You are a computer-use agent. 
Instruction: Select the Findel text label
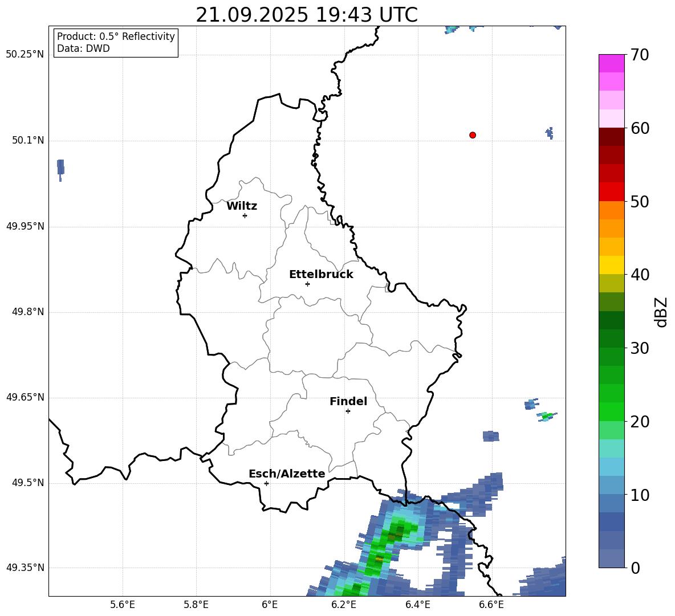coord(348,402)
